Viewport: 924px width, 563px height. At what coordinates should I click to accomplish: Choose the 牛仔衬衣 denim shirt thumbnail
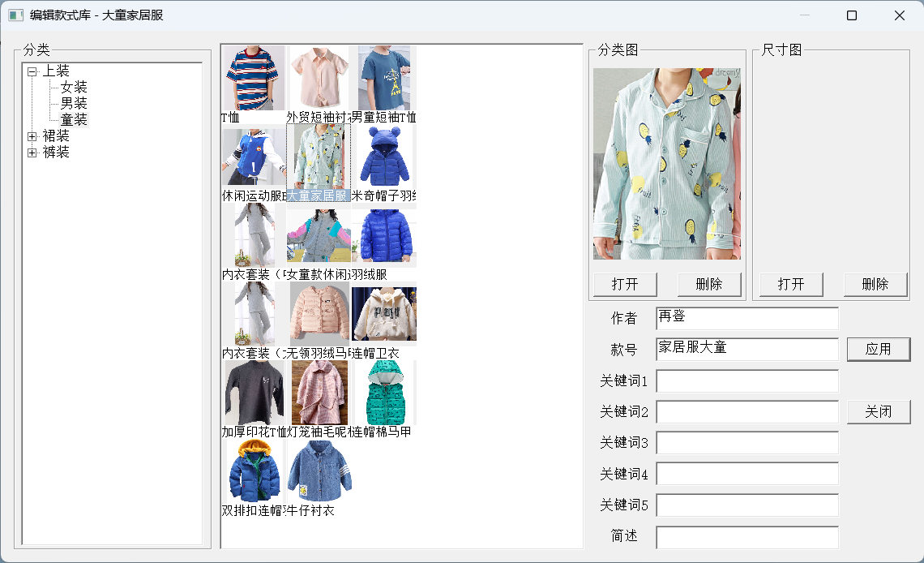[319, 471]
